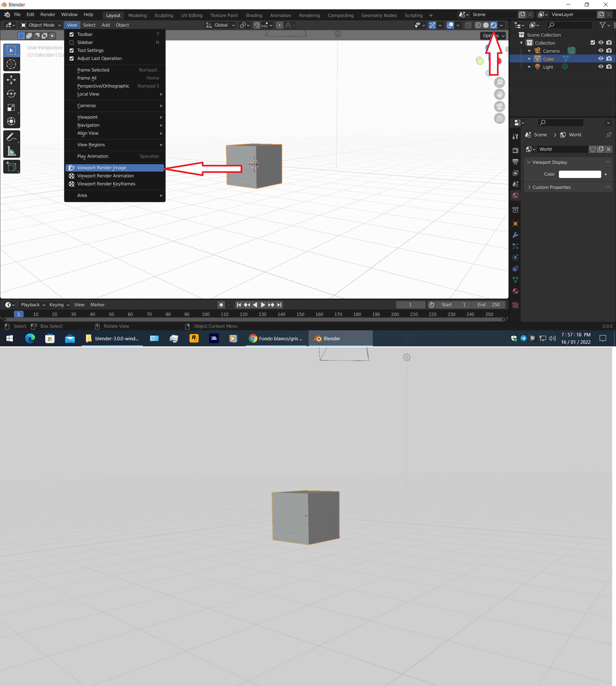Image resolution: width=616 pixels, height=686 pixels.
Task: Open Chrome from the Windows taskbar
Action: (x=277, y=339)
